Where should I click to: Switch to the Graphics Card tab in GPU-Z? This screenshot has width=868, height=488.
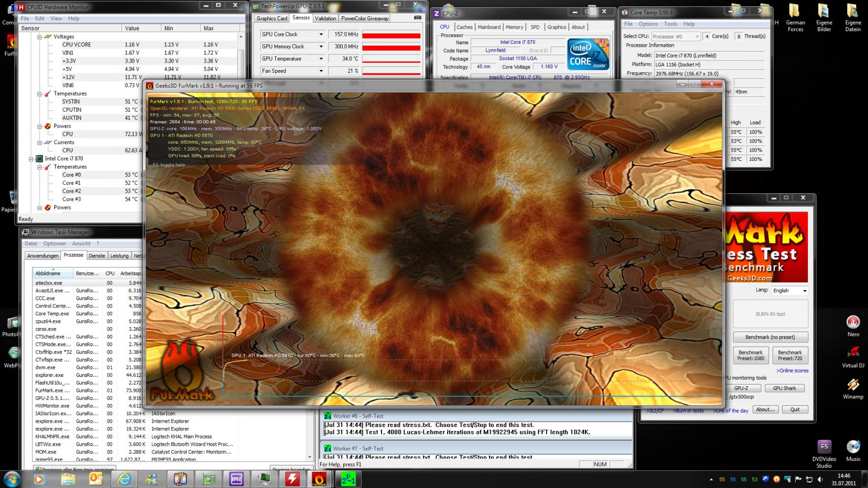point(272,18)
